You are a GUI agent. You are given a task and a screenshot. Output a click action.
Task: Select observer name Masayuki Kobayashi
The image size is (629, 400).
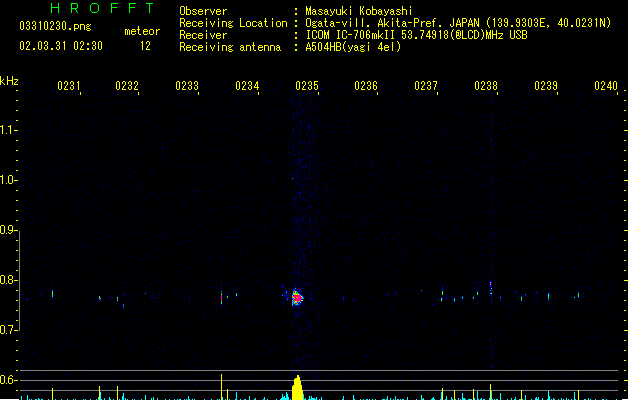359,11
